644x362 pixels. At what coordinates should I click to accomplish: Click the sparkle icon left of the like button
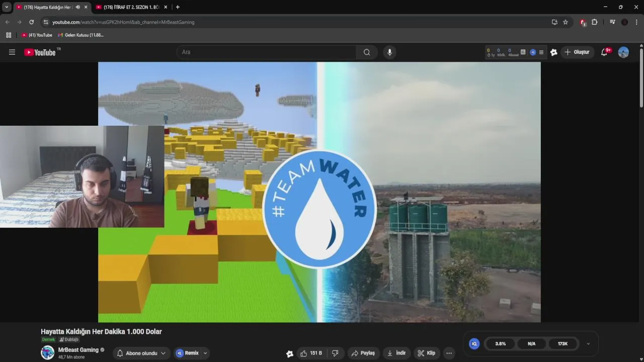(290, 353)
